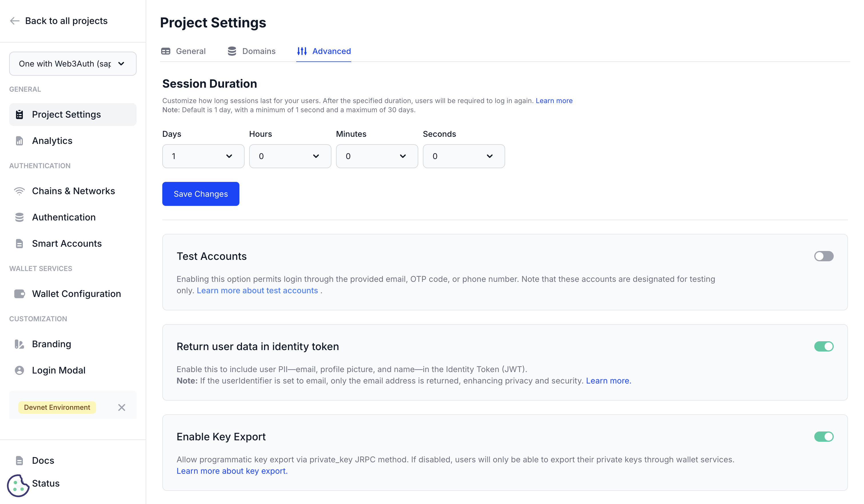Open Learn more about test accounts link
The width and height of the screenshot is (864, 504).
tap(257, 290)
